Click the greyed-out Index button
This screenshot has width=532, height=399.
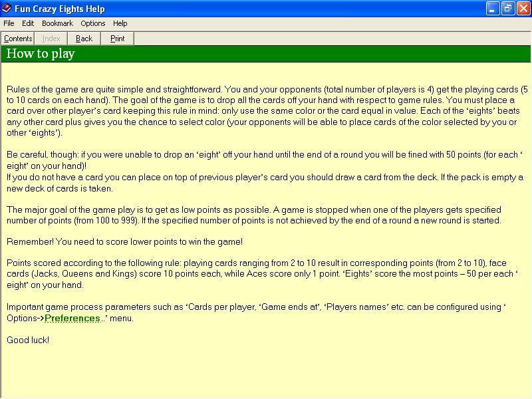51,39
